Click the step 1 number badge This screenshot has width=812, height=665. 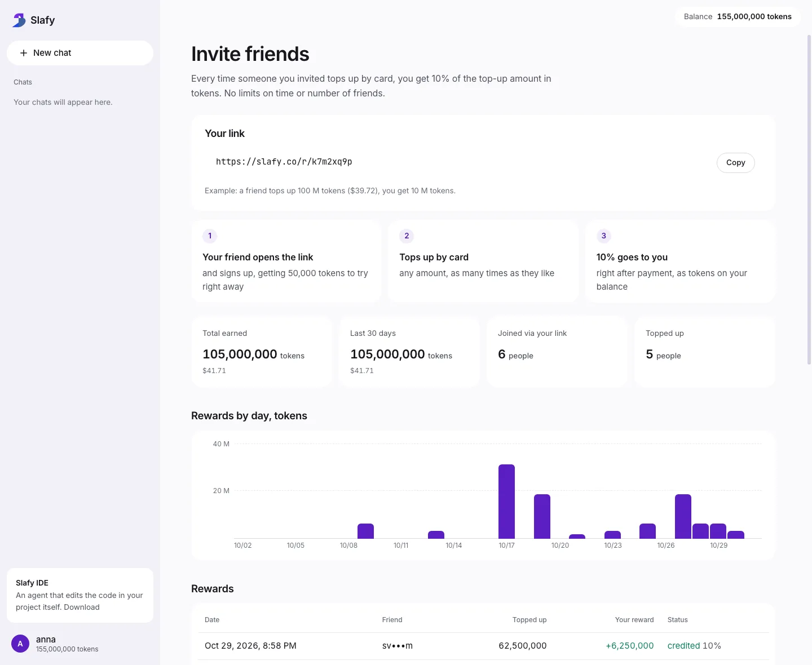[x=210, y=236]
